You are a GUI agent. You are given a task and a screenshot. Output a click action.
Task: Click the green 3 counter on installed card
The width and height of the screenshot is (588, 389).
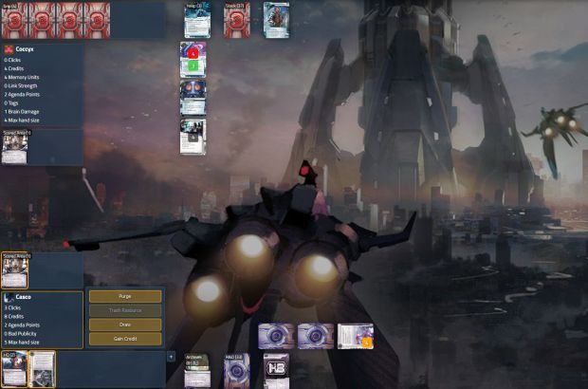coord(193,66)
